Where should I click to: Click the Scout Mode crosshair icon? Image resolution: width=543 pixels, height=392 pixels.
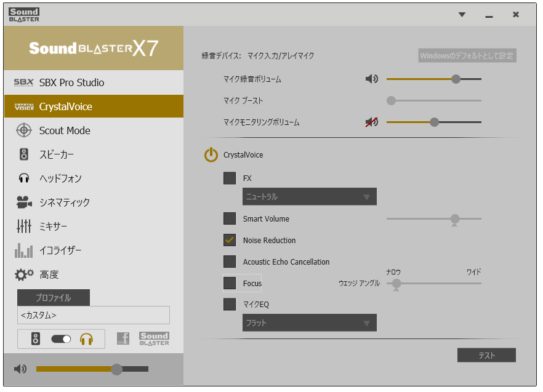[x=24, y=130]
